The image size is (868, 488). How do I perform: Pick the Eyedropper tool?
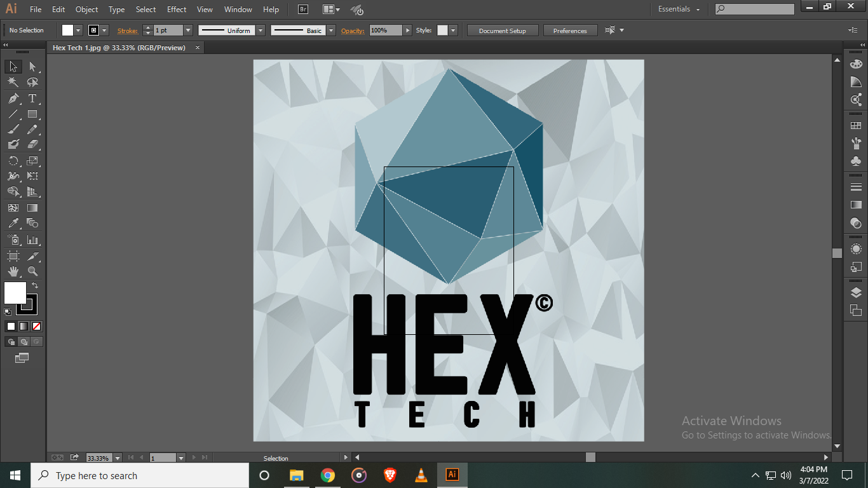[13, 224]
